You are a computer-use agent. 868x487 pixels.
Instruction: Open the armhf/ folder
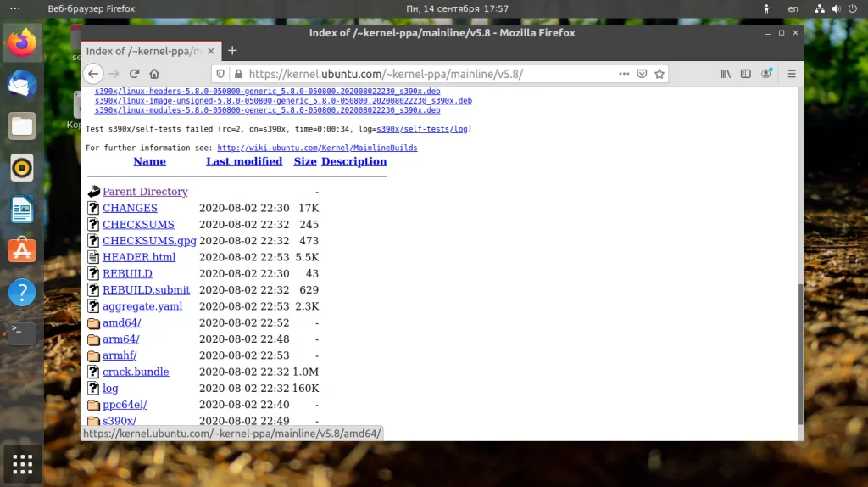120,355
